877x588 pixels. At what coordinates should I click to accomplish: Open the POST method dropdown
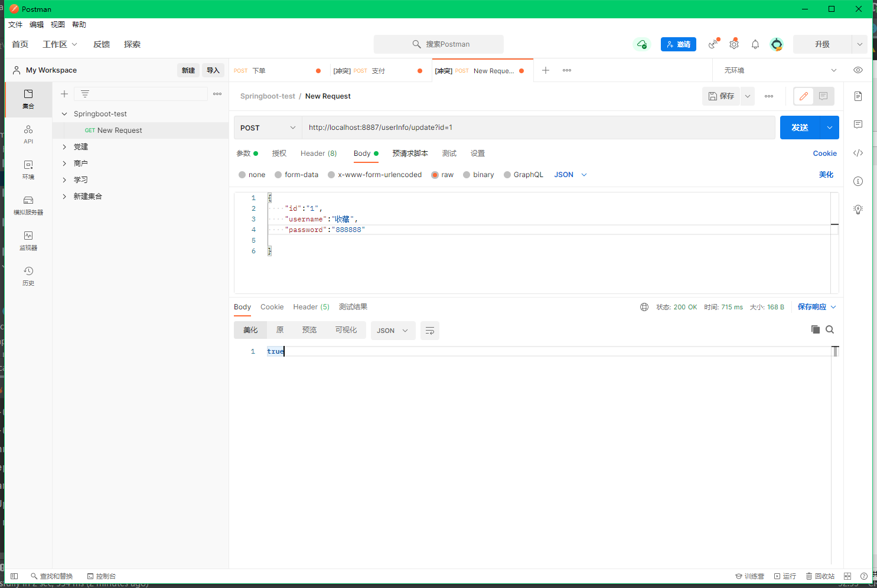[x=268, y=128]
